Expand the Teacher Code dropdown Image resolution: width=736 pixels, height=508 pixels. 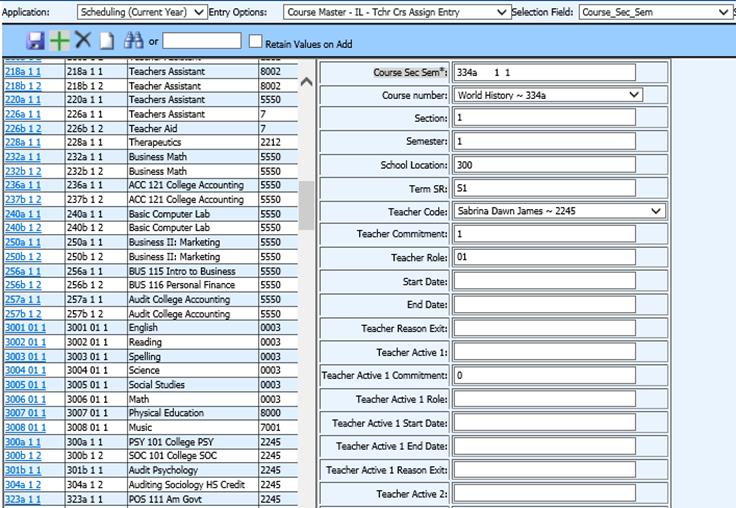click(558, 211)
